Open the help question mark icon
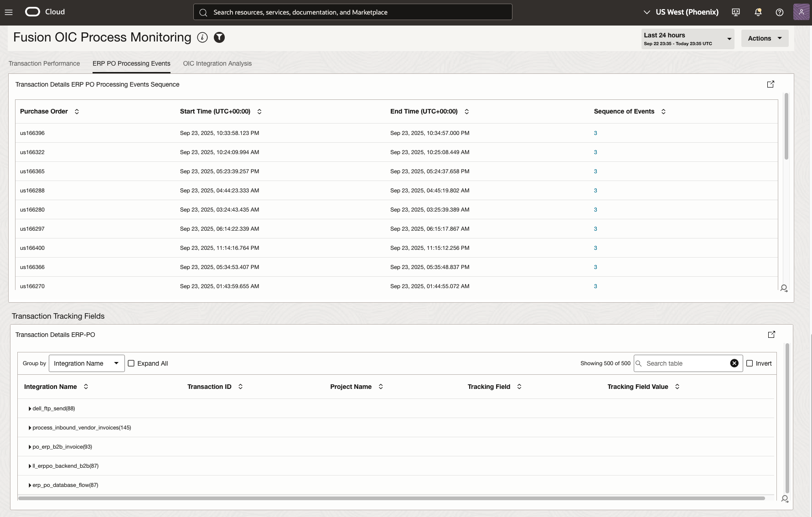This screenshot has width=812, height=517. coord(779,12)
